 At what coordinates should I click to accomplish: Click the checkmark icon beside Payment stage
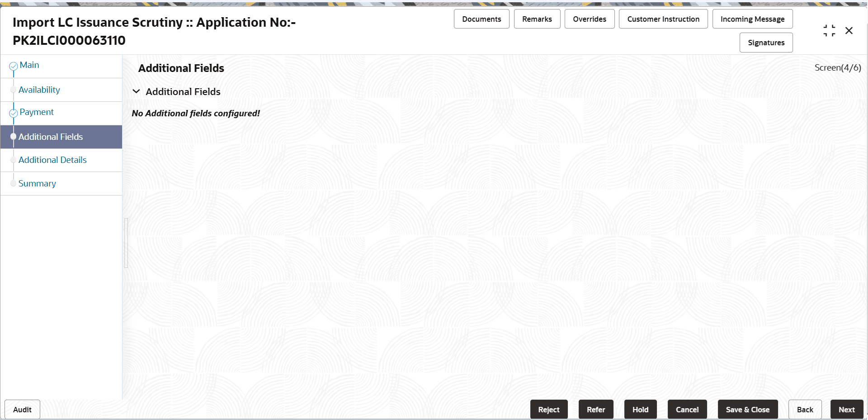pos(13,112)
